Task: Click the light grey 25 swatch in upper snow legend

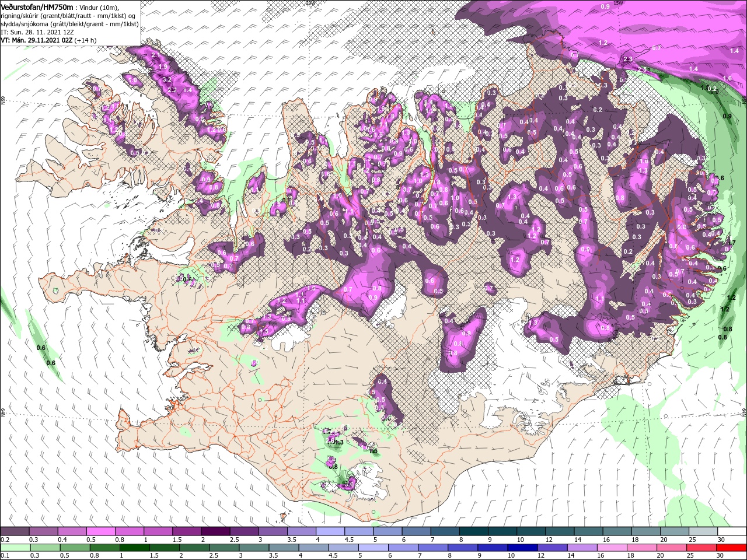Action: coord(703,531)
